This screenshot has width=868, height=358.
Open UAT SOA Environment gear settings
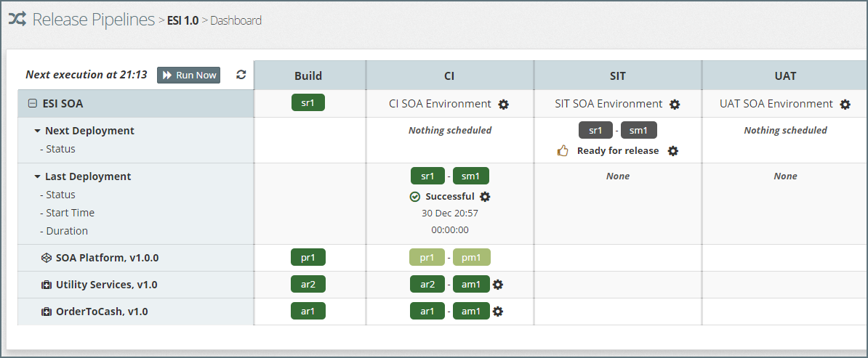(845, 105)
